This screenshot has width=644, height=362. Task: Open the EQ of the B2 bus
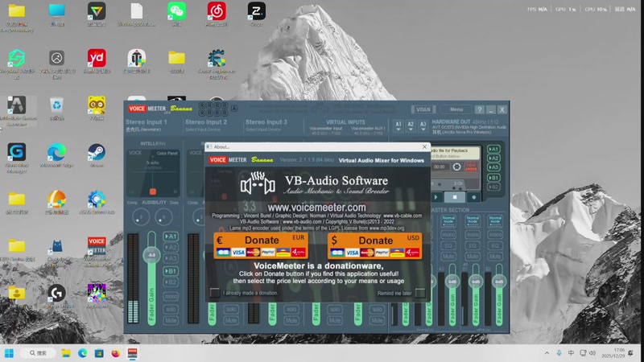[x=495, y=245]
